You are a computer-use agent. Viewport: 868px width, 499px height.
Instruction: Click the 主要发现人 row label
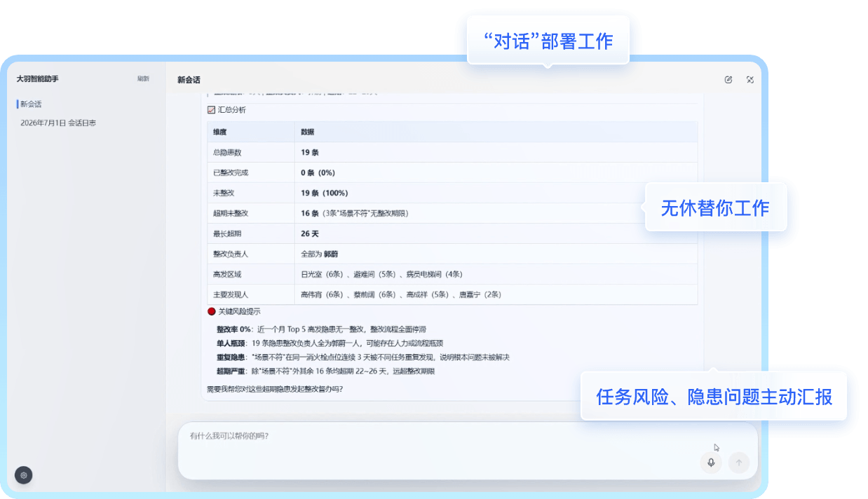pos(231,294)
